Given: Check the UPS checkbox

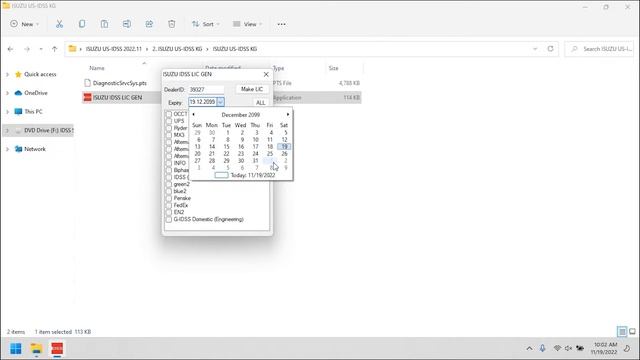Looking at the screenshot, I should 169,121.
